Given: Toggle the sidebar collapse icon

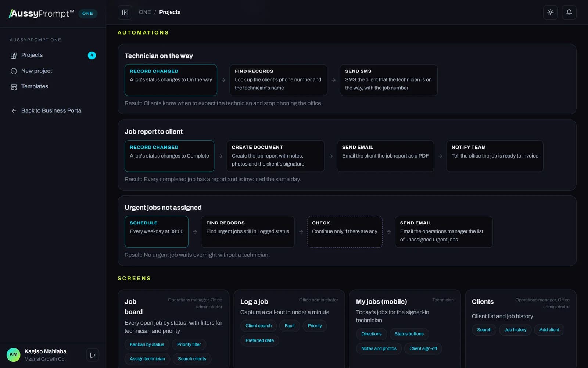Looking at the screenshot, I should tap(125, 13).
